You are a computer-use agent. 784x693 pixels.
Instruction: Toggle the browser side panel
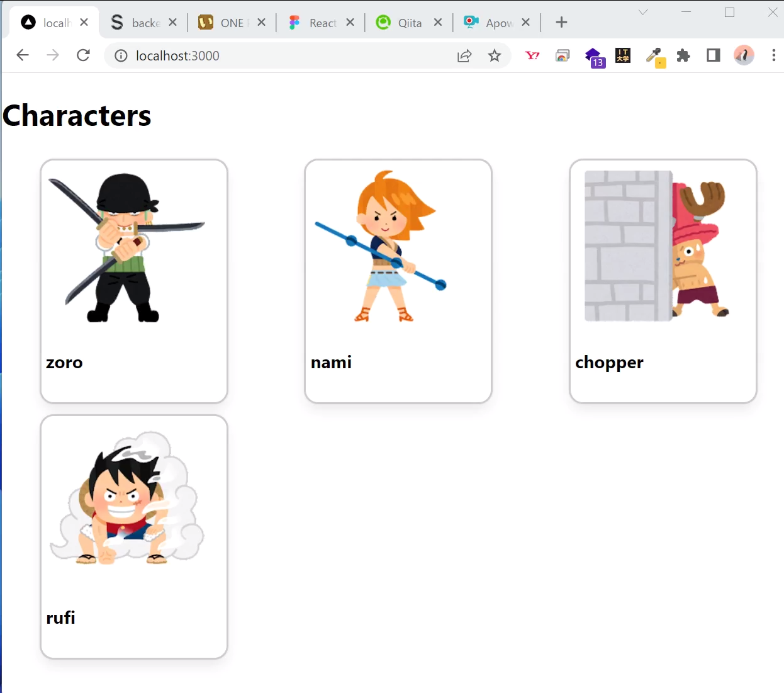714,55
